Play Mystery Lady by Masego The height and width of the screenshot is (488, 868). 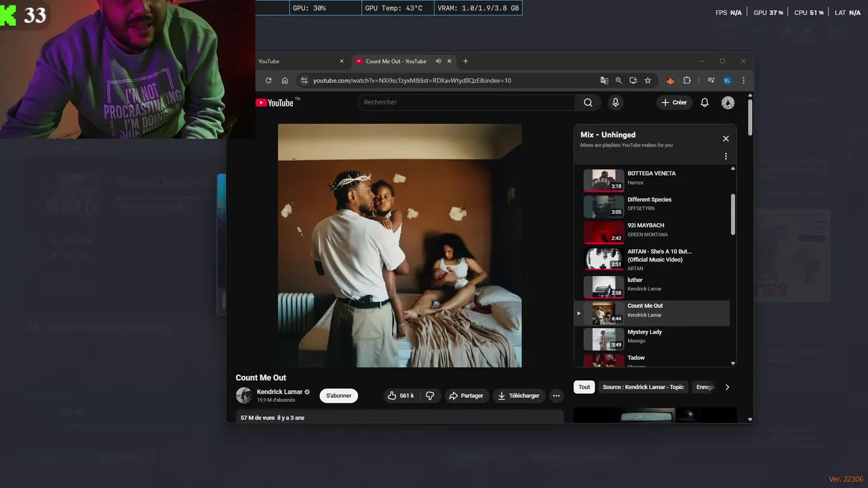(x=652, y=339)
